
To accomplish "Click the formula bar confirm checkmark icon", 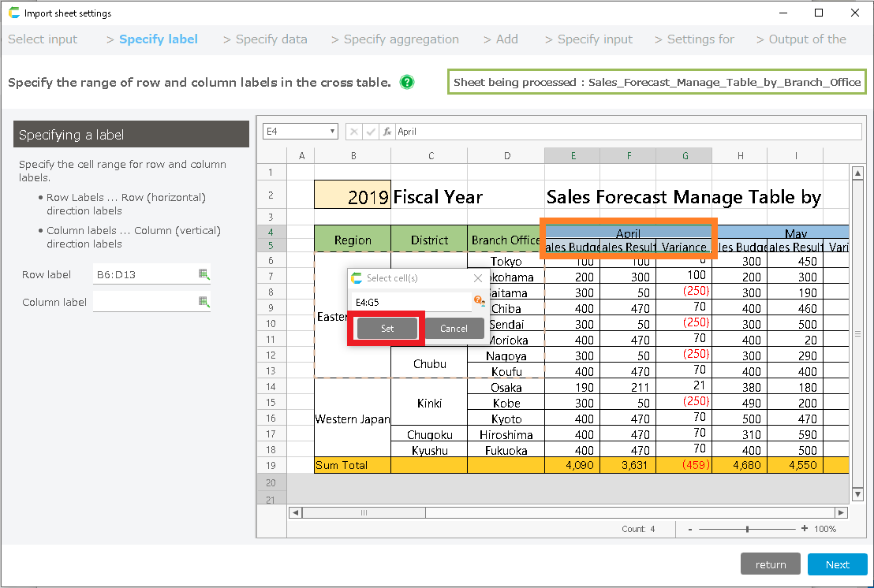I will 371,132.
